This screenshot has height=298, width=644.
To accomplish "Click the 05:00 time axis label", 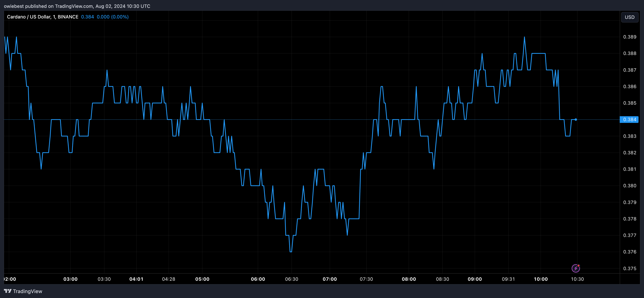I will 202,279.
